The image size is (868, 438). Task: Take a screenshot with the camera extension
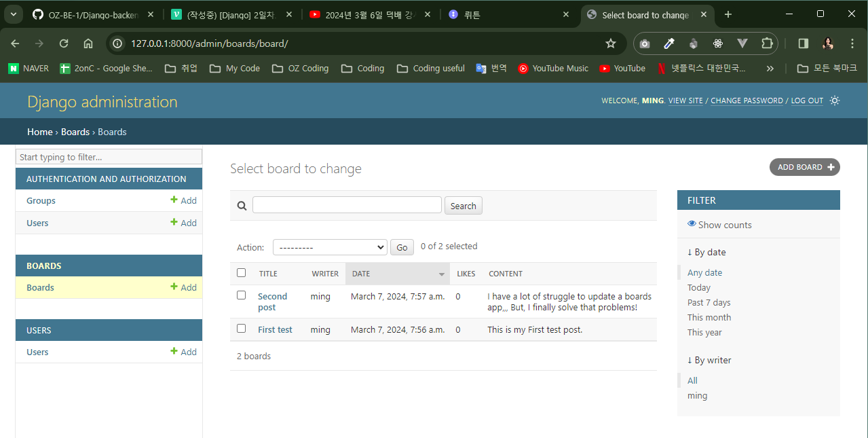(644, 43)
